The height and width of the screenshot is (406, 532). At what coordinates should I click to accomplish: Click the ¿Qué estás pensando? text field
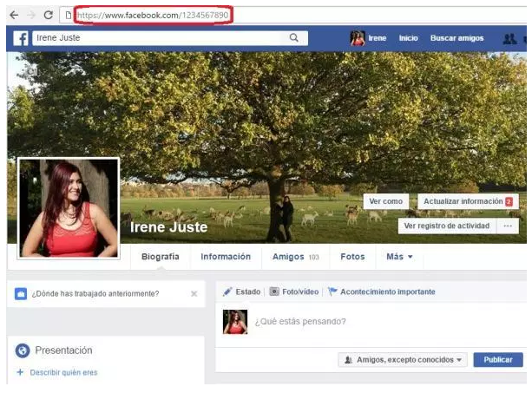(x=300, y=322)
